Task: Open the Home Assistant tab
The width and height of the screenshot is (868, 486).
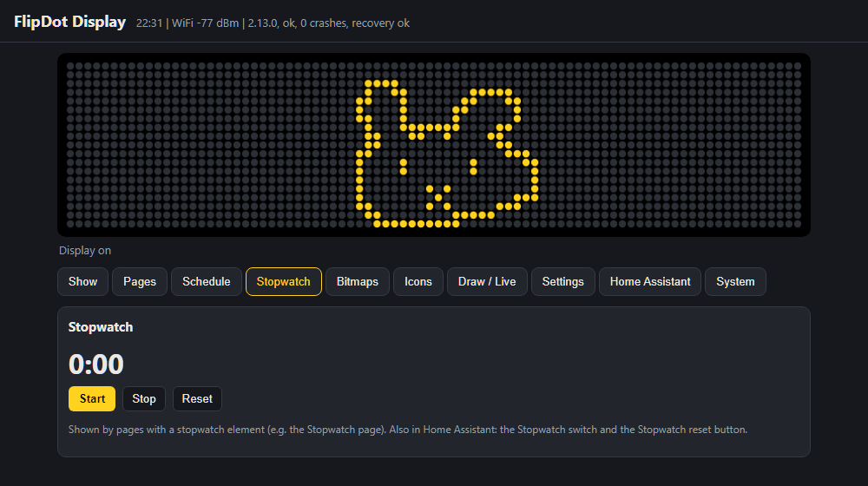Action: (650, 281)
